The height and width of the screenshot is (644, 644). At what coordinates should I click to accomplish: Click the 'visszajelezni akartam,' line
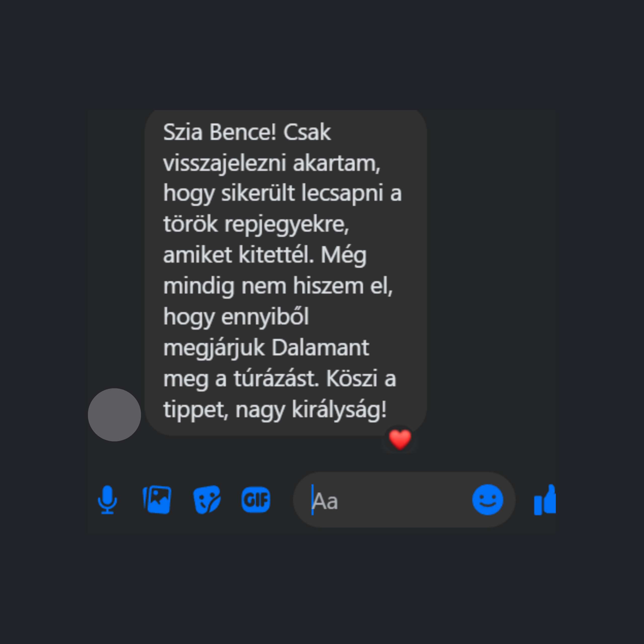coord(272,163)
